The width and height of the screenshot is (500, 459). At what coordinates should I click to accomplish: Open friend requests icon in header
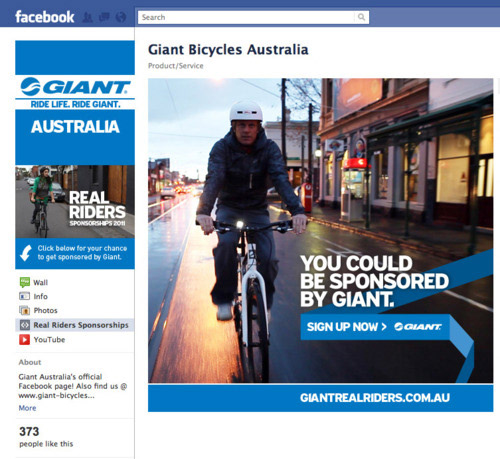pyautogui.click(x=88, y=17)
